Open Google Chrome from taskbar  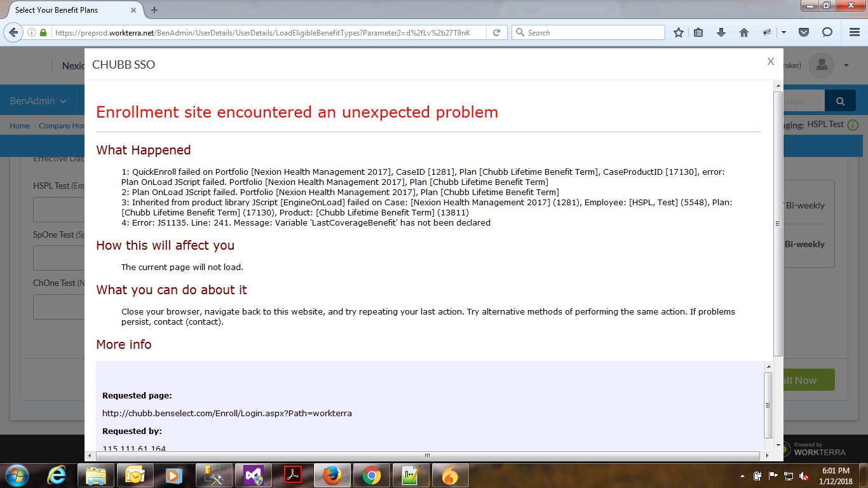(371, 475)
